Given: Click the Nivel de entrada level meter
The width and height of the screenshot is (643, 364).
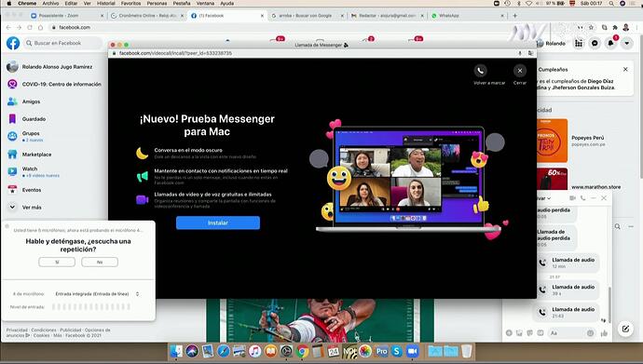Looking at the screenshot, I should tap(91, 306).
